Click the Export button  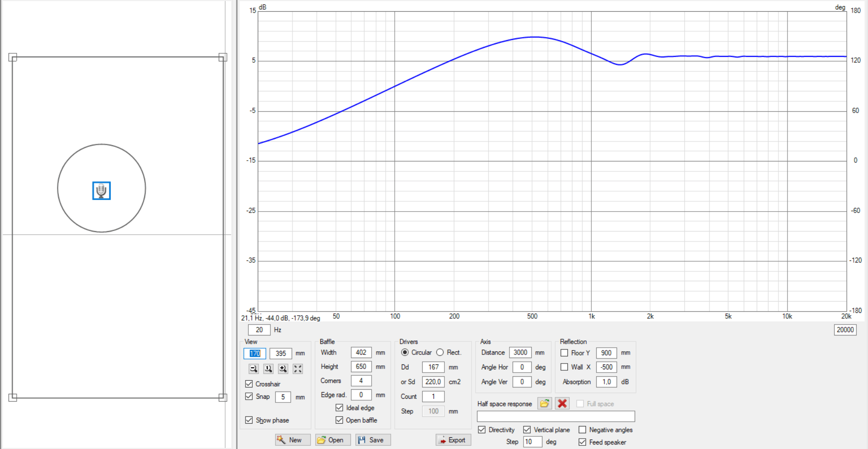pos(453,440)
